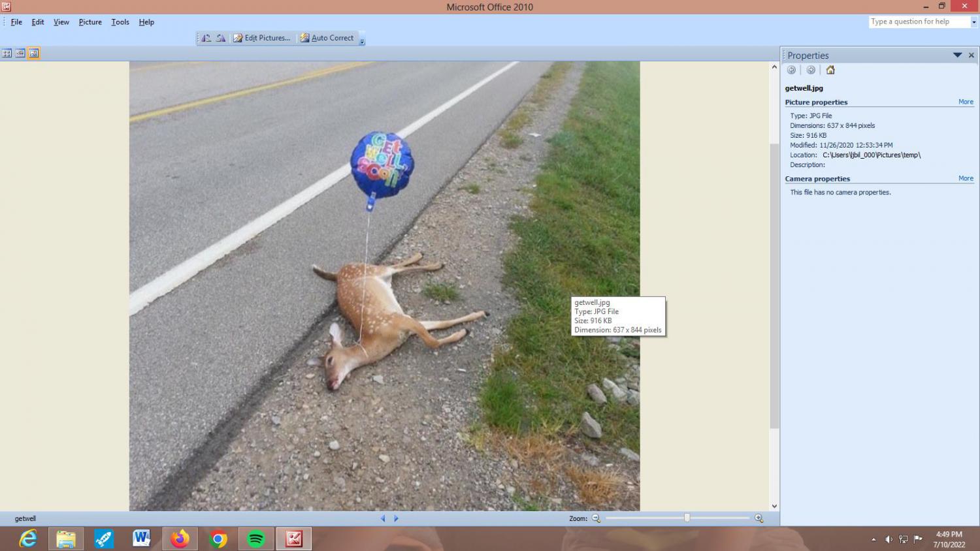Close the Properties task pane

tap(972, 55)
